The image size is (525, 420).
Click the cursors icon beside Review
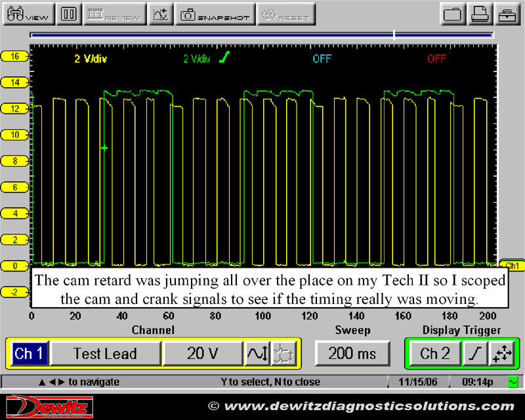(160, 14)
